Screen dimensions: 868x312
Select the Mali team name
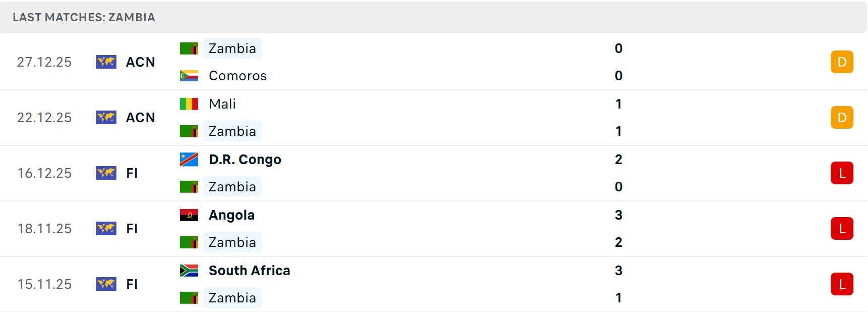tap(222, 104)
